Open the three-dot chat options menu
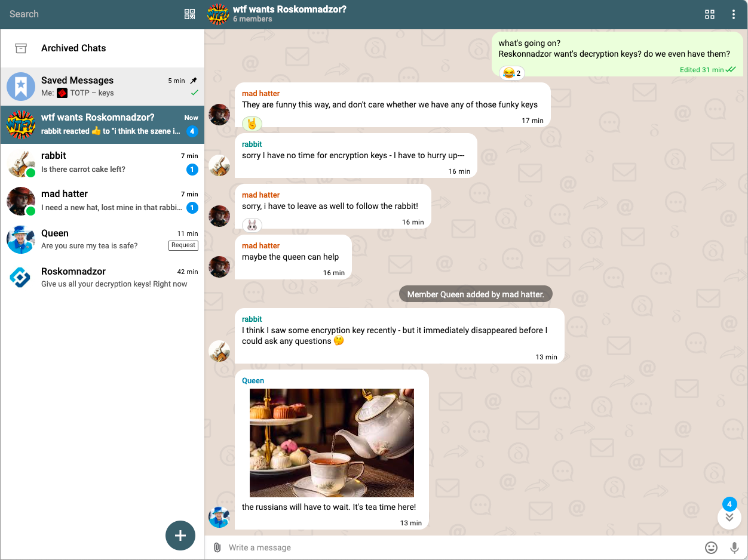The width and height of the screenshot is (748, 560). point(734,14)
